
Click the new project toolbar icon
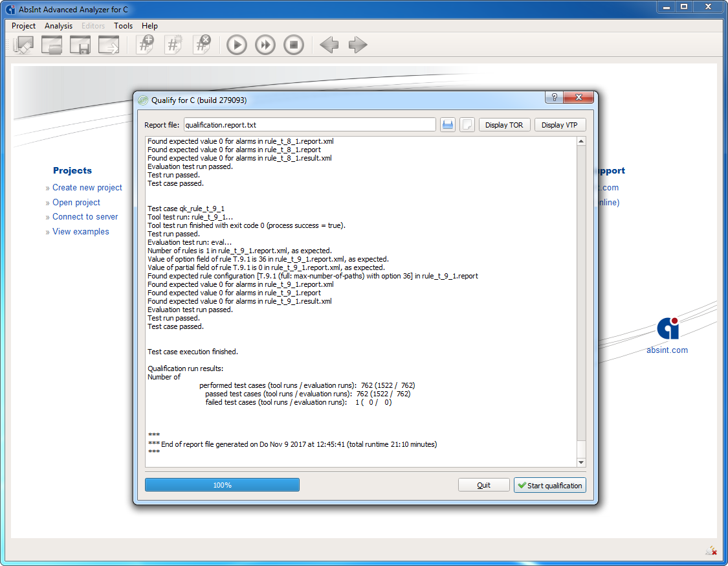point(23,45)
